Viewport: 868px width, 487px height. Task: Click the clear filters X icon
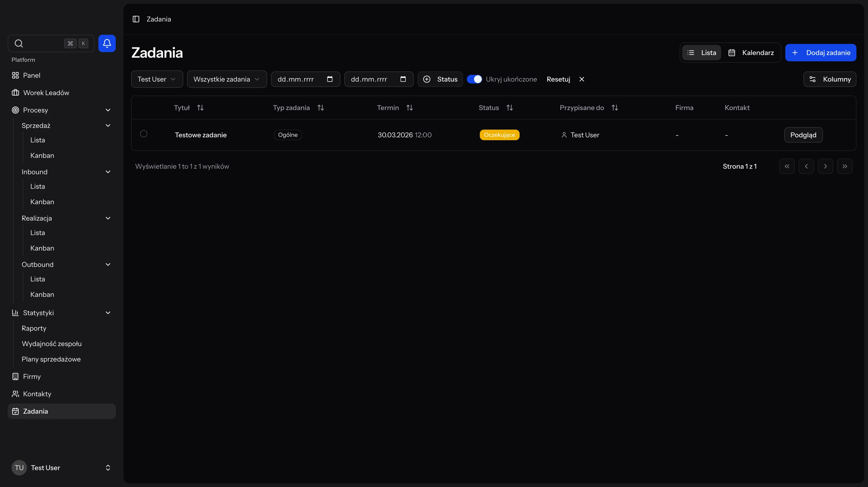[582, 79]
